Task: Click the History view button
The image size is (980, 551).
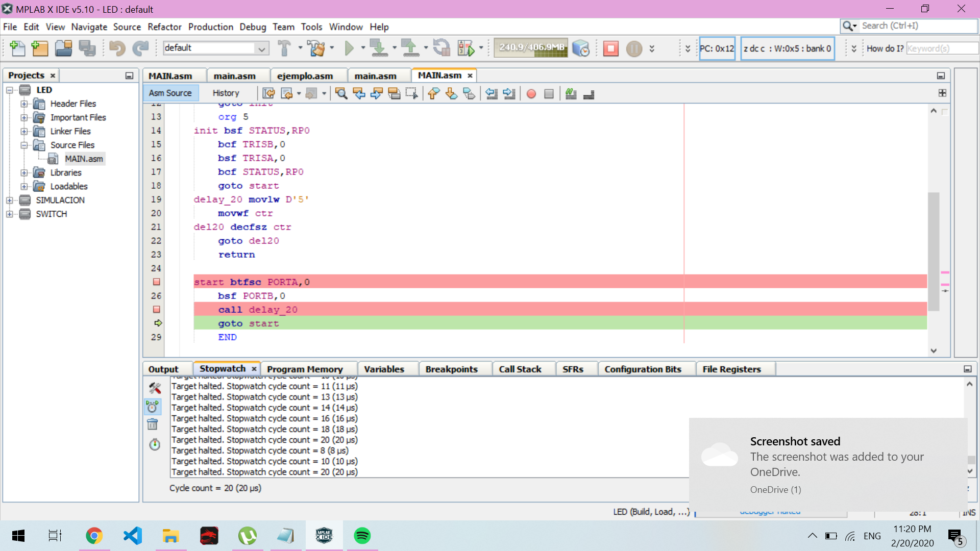Action: coord(226,93)
